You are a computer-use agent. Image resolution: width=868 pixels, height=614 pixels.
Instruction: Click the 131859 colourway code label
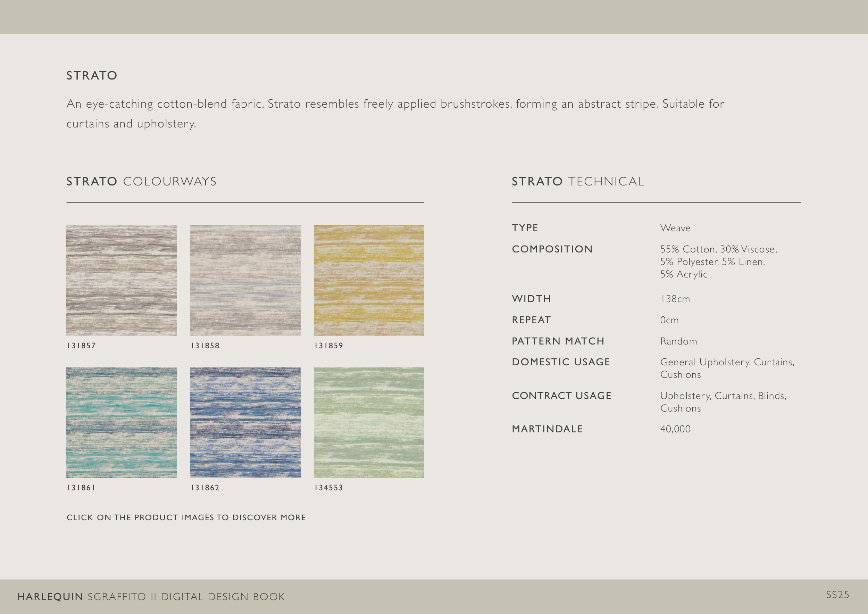pos(328,346)
